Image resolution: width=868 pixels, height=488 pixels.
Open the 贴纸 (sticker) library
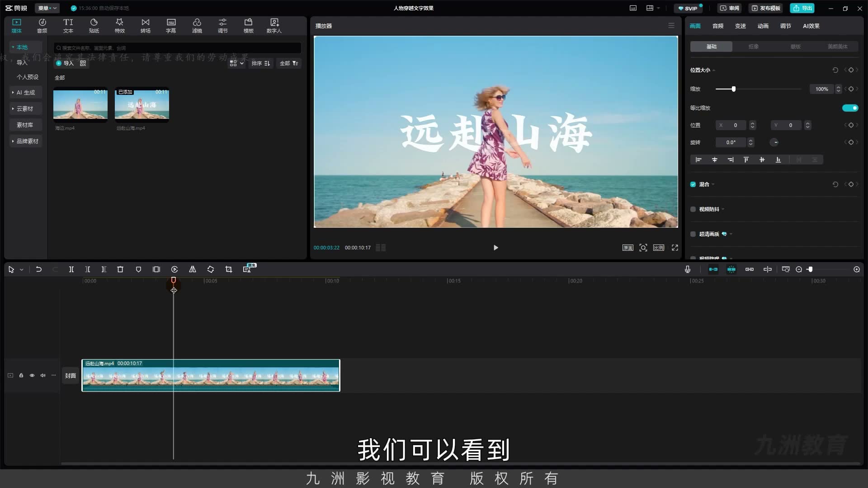pos(94,26)
